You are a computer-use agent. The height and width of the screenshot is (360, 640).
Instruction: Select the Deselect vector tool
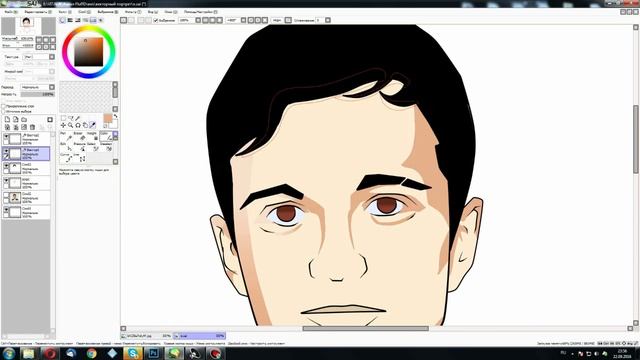(106, 147)
